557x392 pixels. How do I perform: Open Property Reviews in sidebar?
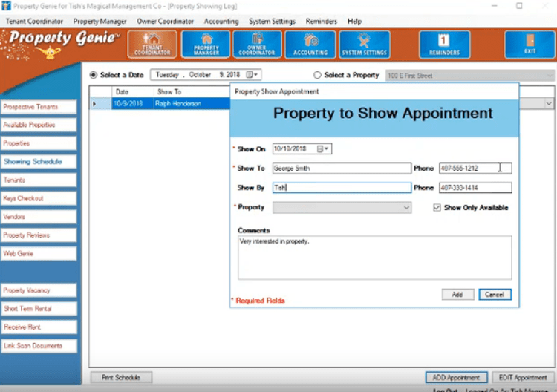pos(39,235)
